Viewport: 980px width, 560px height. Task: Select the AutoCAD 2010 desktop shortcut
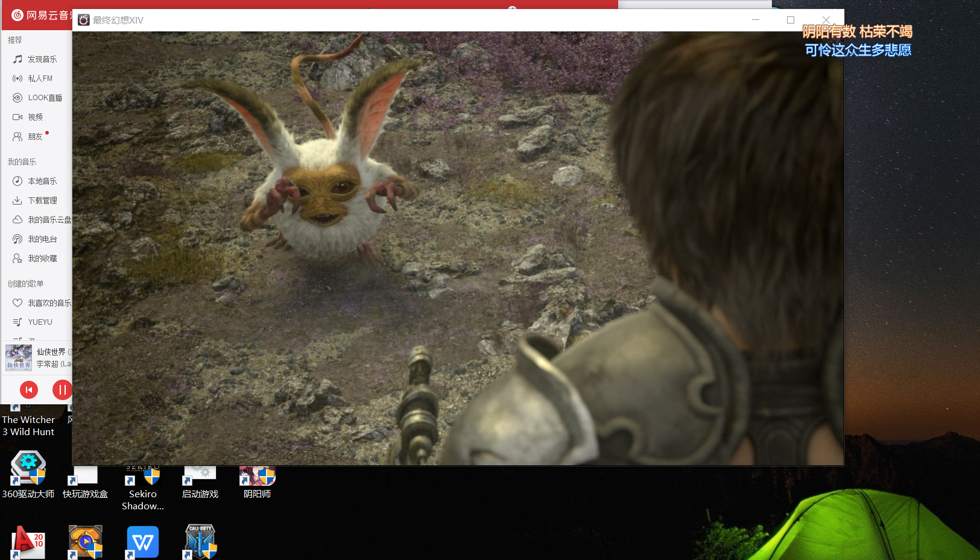[28, 542]
